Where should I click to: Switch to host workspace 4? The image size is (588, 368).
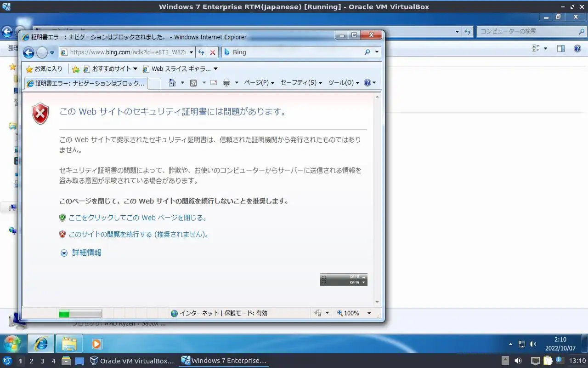53,361
